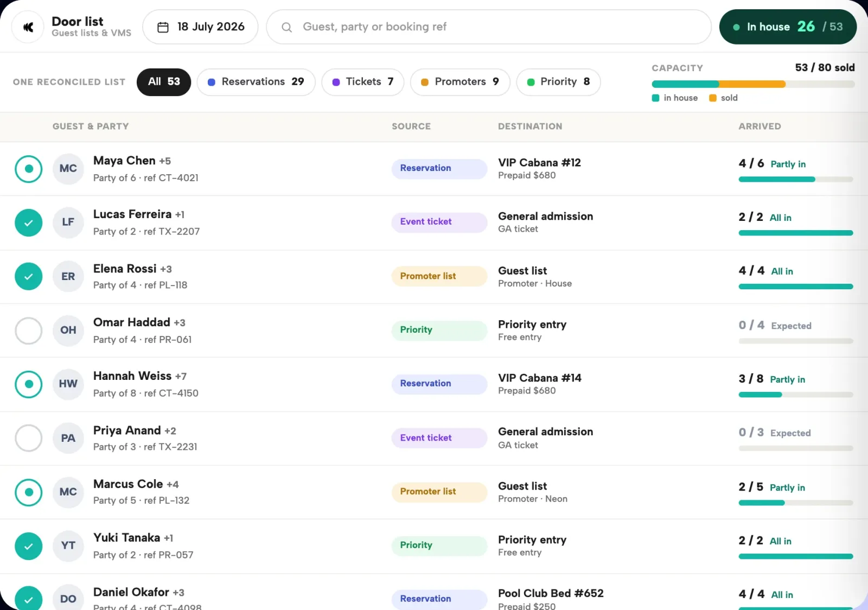Click Priority badge in Omar Haddad row
868x610 pixels.
(439, 330)
